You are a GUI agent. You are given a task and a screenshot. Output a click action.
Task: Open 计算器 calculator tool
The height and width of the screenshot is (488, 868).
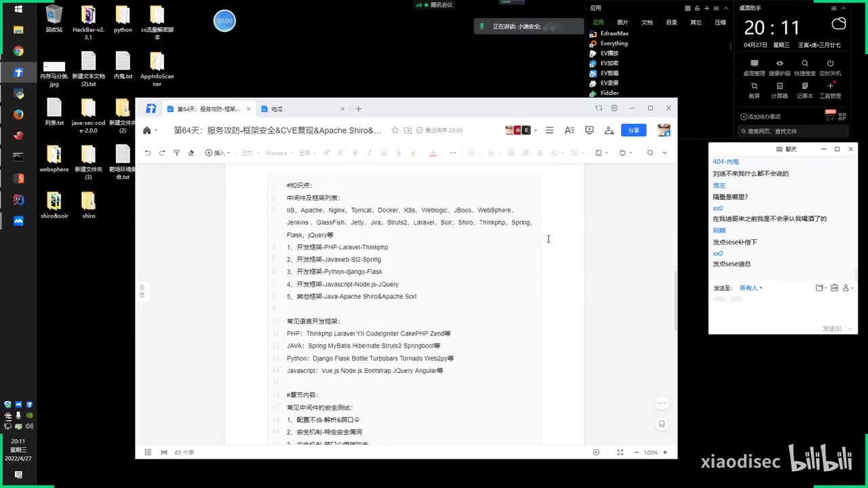click(x=779, y=91)
